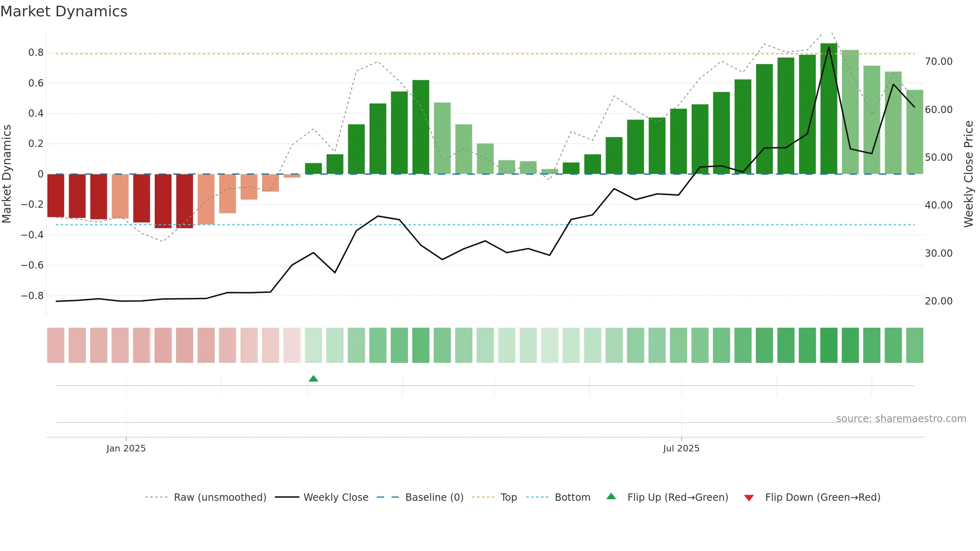
Task: Click the 20.00 price axis label
Action: pos(939,301)
